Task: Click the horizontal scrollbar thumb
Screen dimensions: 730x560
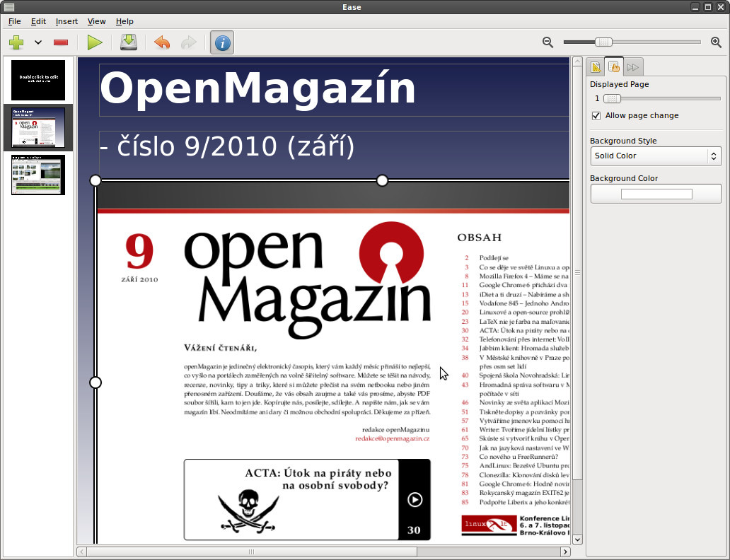Action: 251,552
